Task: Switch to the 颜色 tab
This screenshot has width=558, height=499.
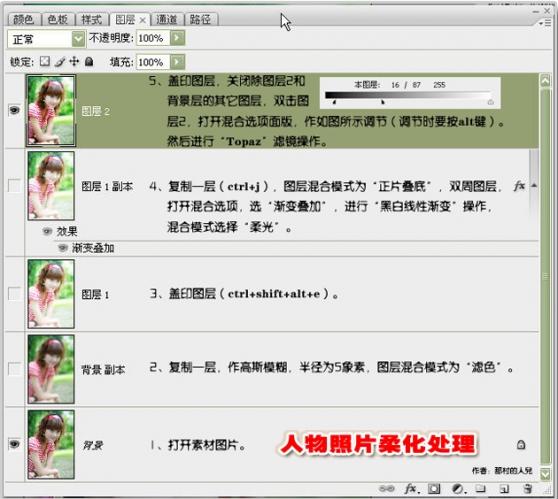Action: point(23,19)
